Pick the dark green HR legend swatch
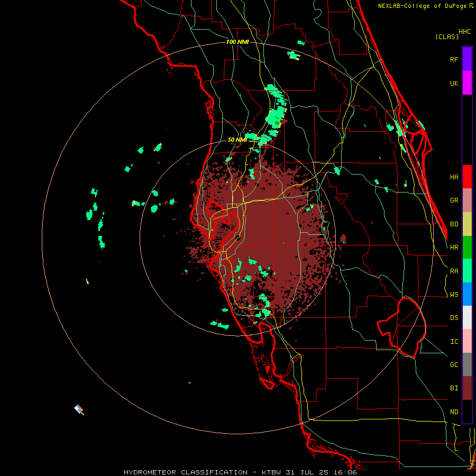 [467, 248]
